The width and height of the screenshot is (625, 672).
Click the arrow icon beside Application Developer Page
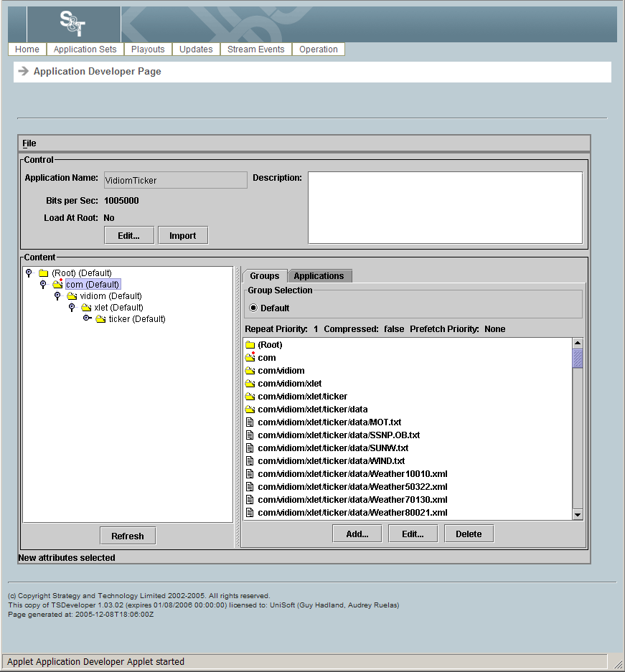pos(24,71)
